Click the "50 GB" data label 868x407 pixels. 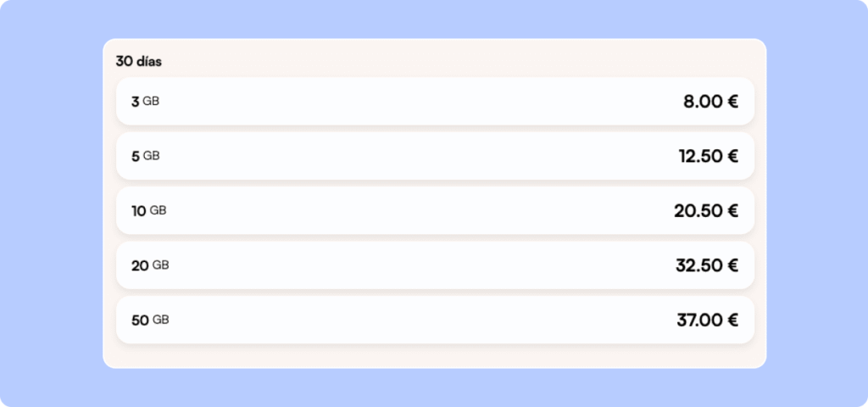pyautogui.click(x=150, y=321)
